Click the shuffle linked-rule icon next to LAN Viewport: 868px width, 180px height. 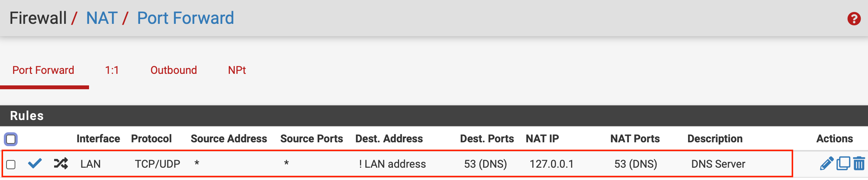[x=61, y=163]
